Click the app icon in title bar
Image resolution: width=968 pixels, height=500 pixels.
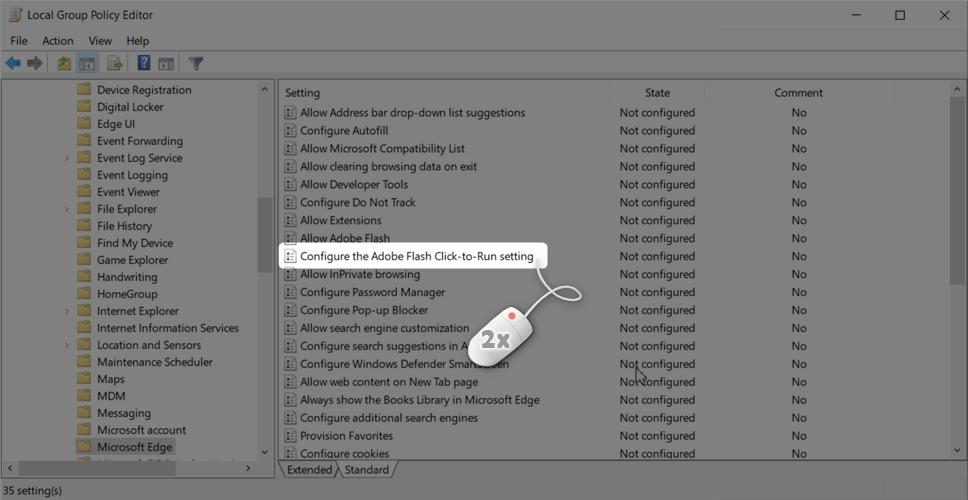[x=15, y=15]
